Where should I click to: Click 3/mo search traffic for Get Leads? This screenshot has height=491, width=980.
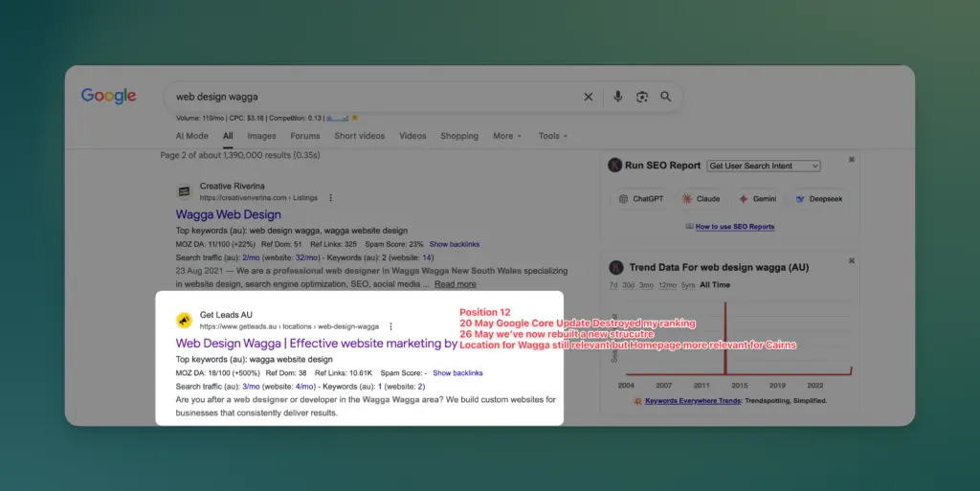(251, 386)
